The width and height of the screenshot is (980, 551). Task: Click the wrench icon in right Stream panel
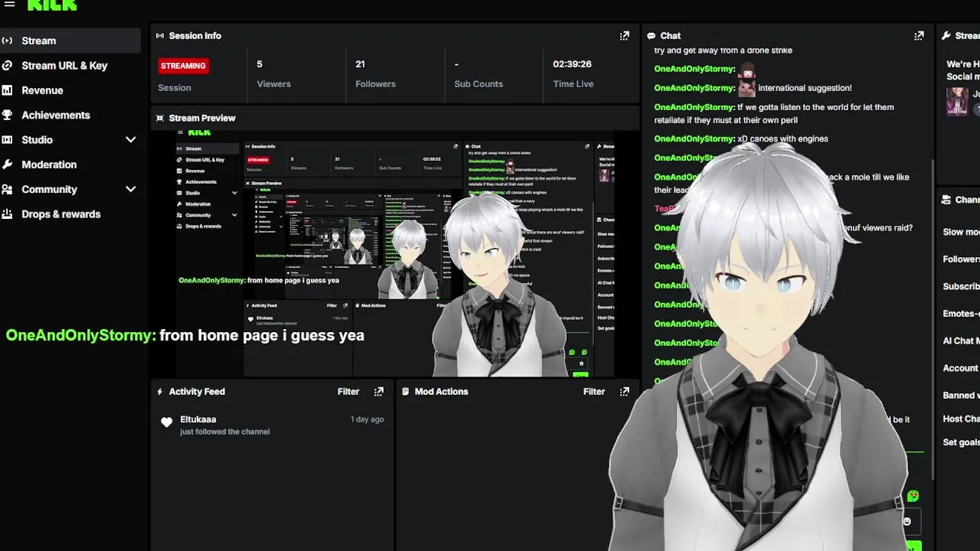[x=946, y=36]
